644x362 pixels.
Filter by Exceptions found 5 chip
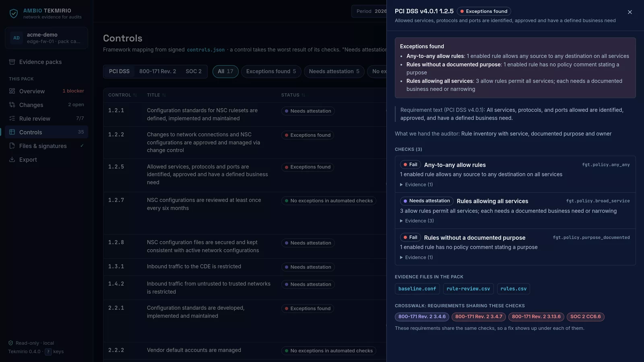point(271,71)
